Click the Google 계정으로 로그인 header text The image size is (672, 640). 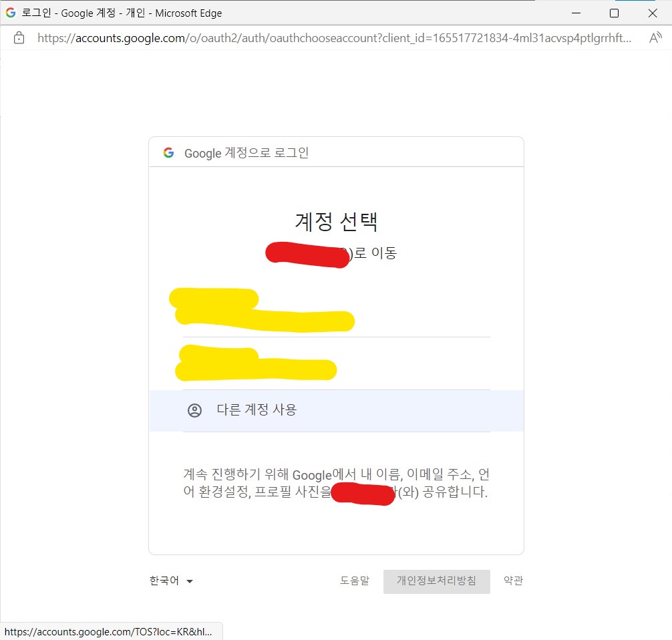point(246,153)
